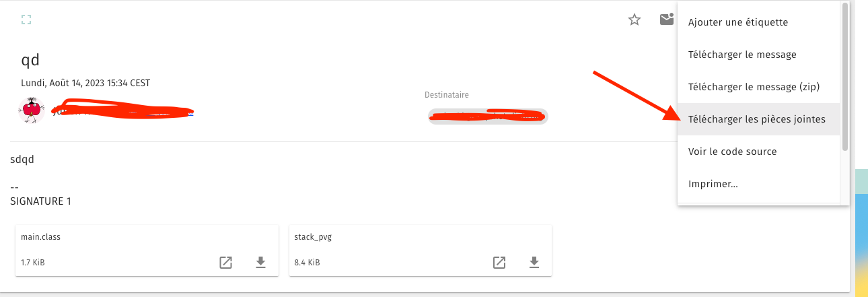Choose "Imprimer..." from the menu
868x297 pixels.
pyautogui.click(x=713, y=184)
